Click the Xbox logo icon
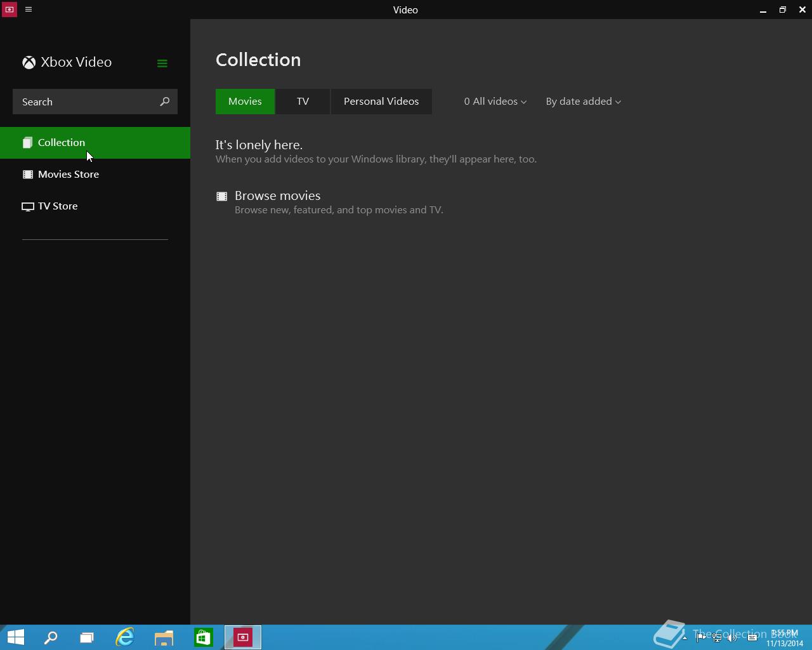This screenshot has height=650, width=812. coord(29,62)
